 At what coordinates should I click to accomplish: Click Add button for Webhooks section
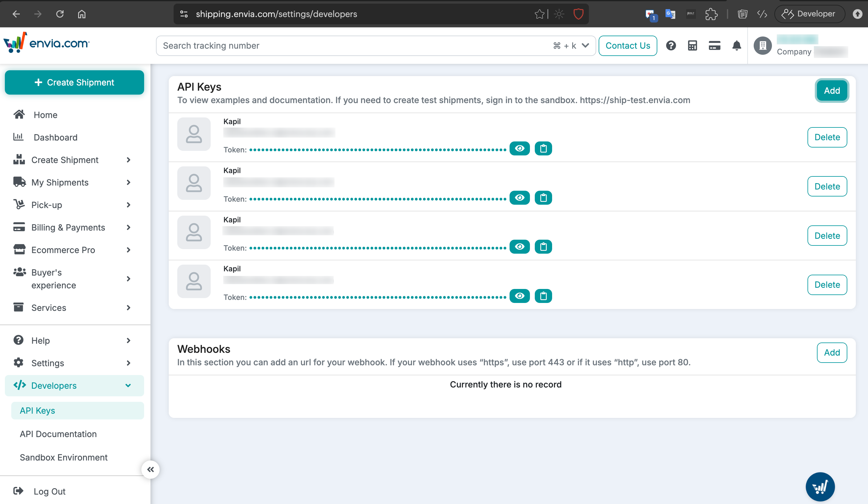click(x=832, y=352)
